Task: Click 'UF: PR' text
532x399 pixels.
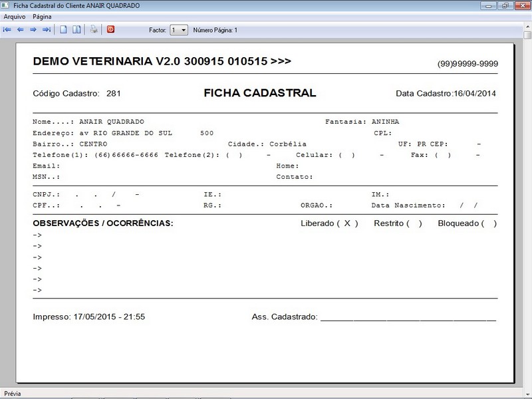Action: pyautogui.click(x=412, y=144)
